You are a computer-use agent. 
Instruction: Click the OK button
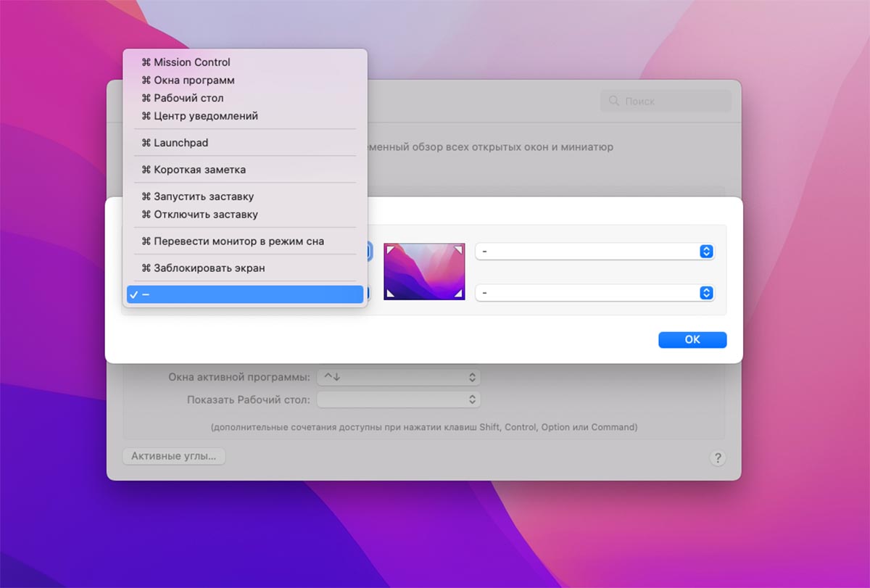tap(692, 340)
